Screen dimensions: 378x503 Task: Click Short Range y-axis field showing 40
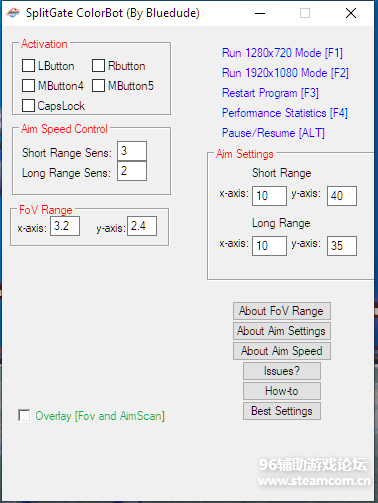[x=342, y=196]
